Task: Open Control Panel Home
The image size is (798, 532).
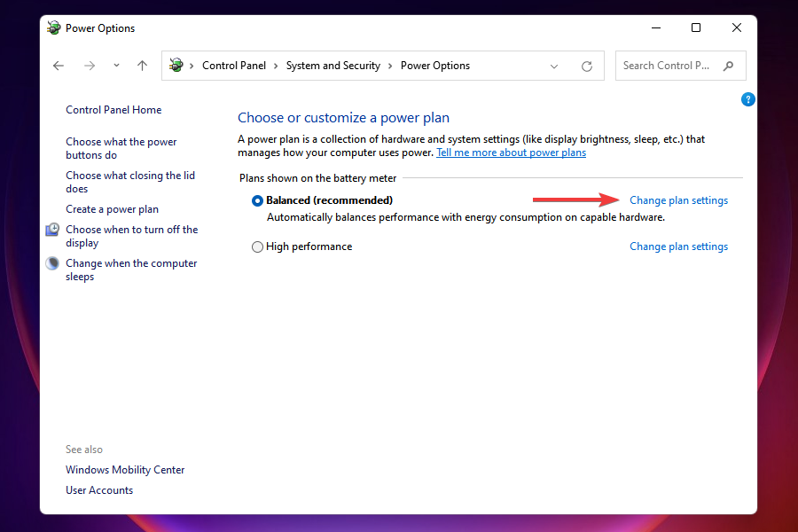Action: pos(113,110)
